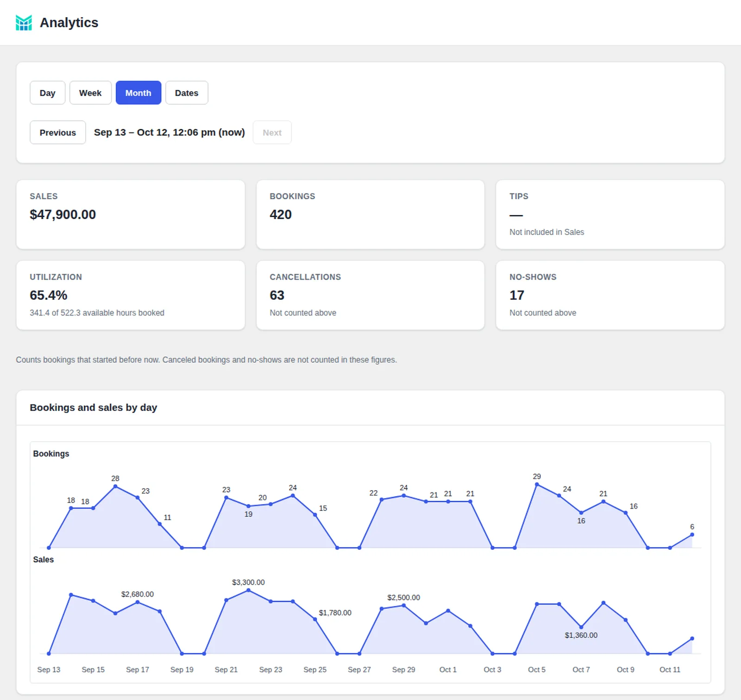This screenshot has width=741, height=700.
Task: Click the Analytics page title
Action: tap(69, 23)
